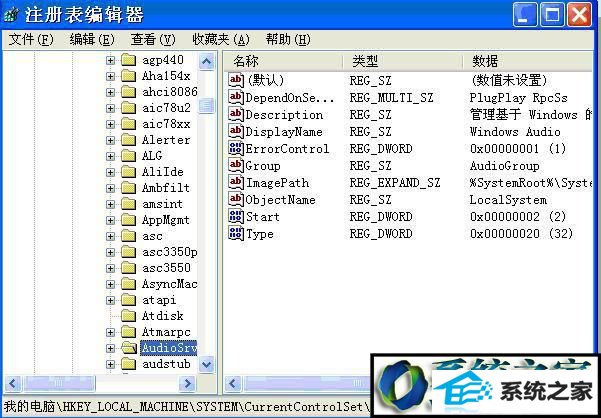The width and height of the screenshot is (601, 418).
Task: Click the Type DWORD value icon
Action: [x=236, y=233]
